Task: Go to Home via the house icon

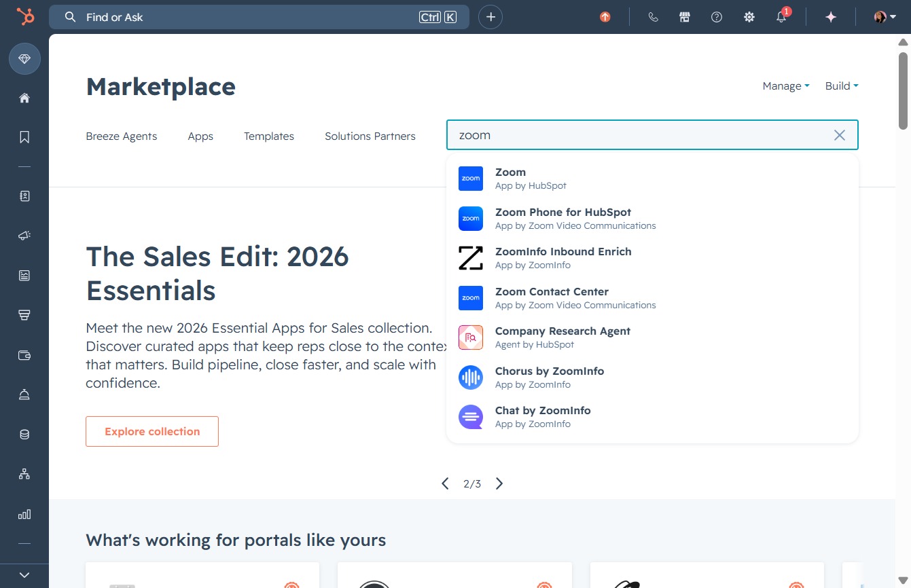Action: pos(24,98)
